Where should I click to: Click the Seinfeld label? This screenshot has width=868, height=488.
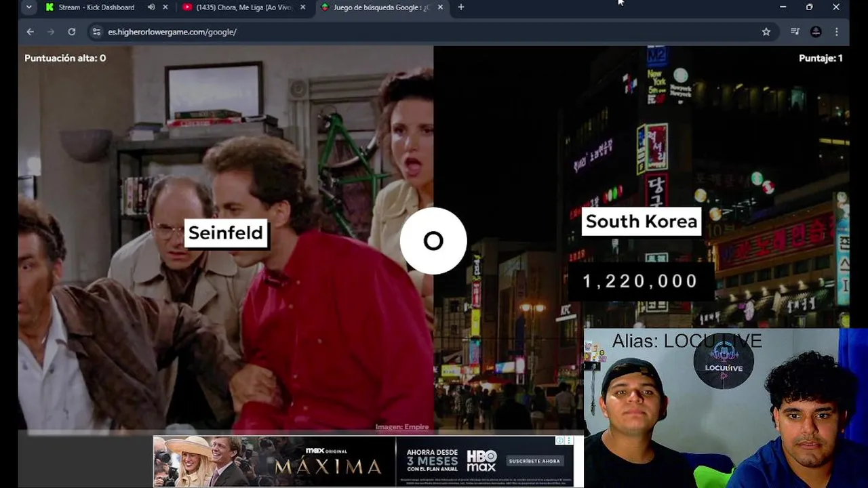[x=226, y=233]
